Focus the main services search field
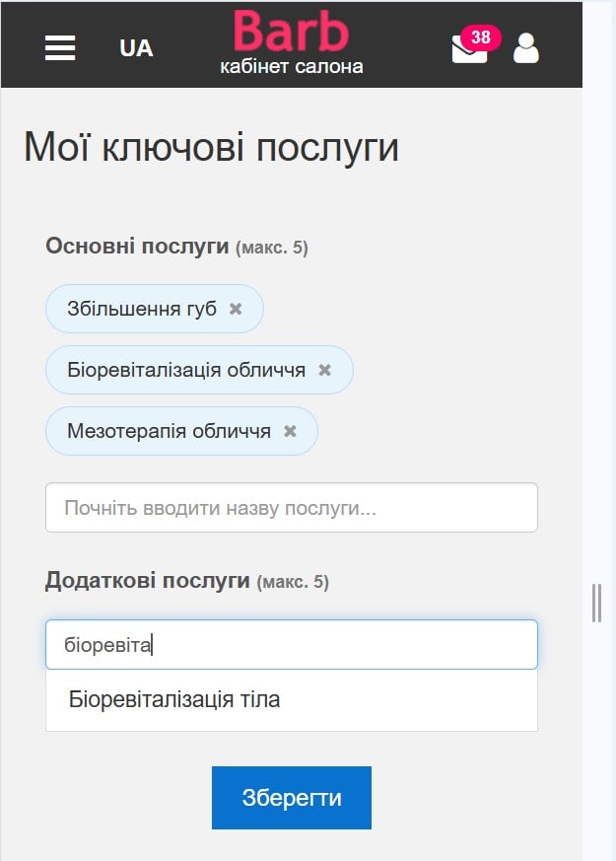 pos(291,508)
